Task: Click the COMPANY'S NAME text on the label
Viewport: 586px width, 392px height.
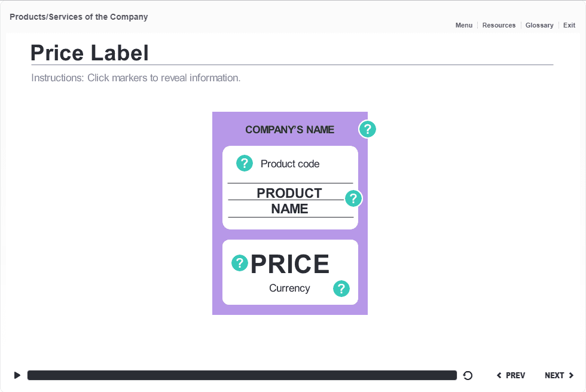Action: [x=289, y=130]
